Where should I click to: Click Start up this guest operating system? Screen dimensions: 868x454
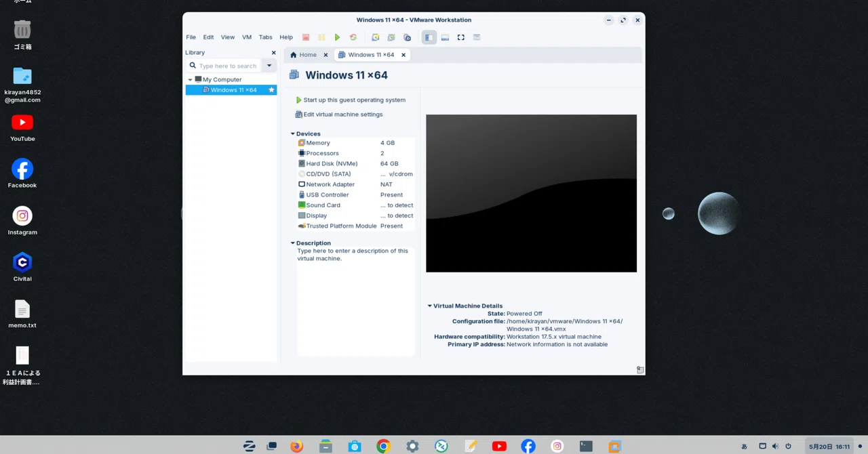[x=351, y=100]
